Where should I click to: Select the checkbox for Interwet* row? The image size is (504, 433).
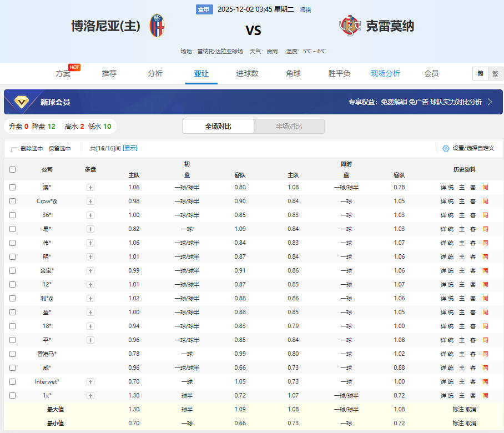[13, 382]
